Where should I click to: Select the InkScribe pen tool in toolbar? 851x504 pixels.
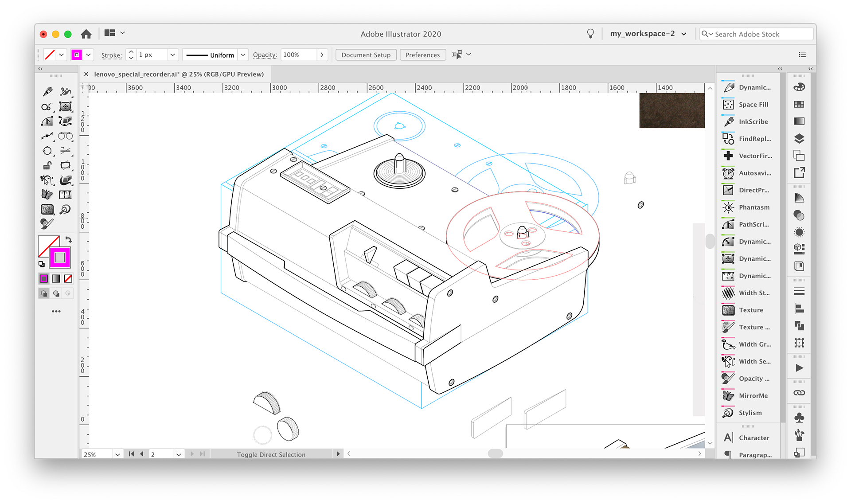tap(47, 92)
